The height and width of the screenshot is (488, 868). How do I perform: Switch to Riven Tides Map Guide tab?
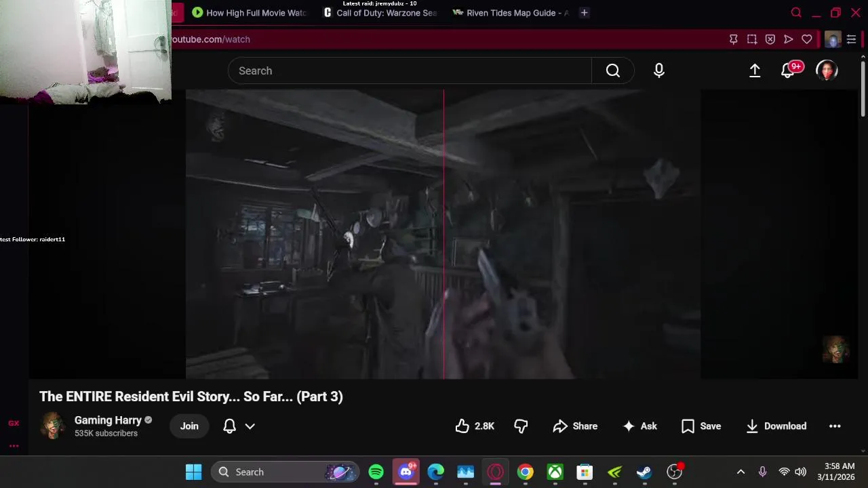coord(511,13)
